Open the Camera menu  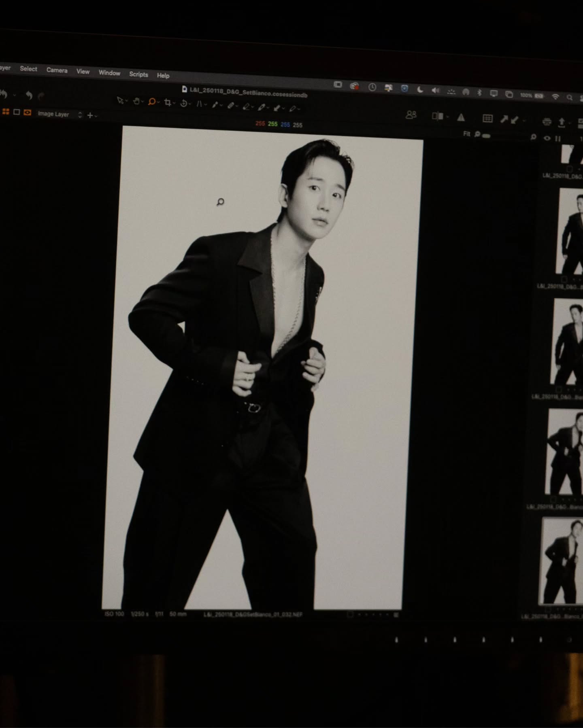click(x=57, y=70)
